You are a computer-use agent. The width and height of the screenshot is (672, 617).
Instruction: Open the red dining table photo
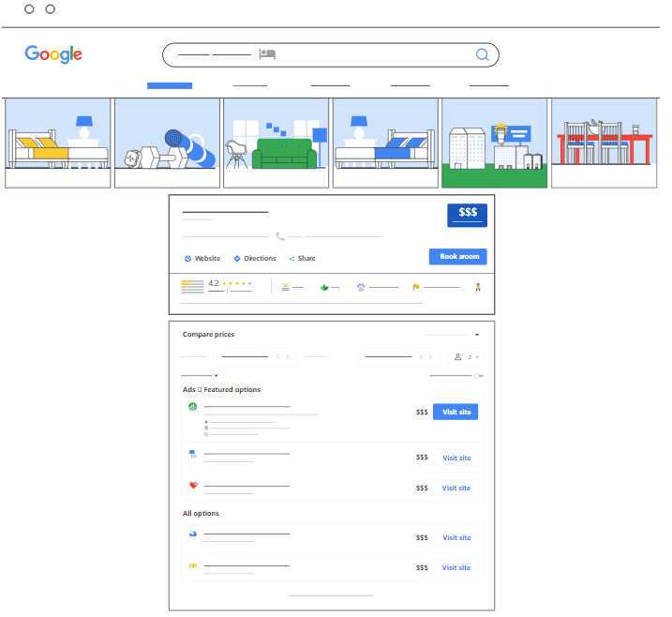(x=604, y=143)
